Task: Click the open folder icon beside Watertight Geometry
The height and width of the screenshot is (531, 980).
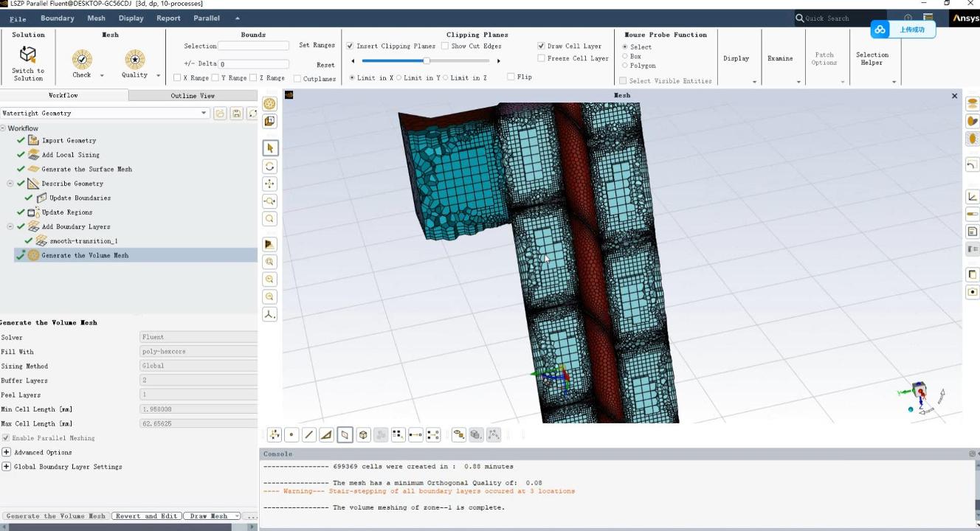Action: [220, 114]
